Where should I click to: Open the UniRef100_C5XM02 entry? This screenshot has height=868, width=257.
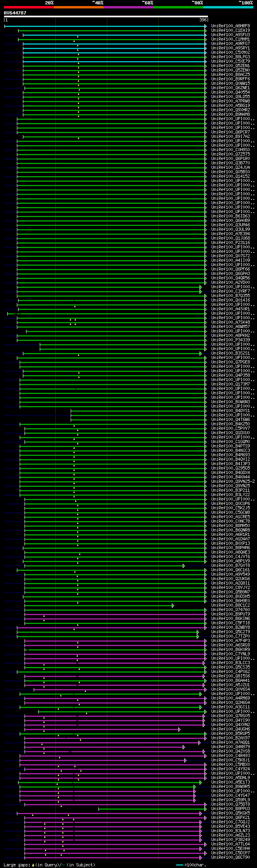pyautogui.click(x=230, y=53)
